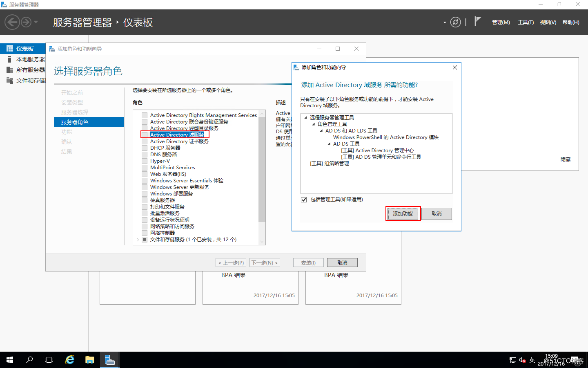This screenshot has height=368, width=588.
Task: Expand 文件和存储服务 role node
Action: click(x=138, y=240)
